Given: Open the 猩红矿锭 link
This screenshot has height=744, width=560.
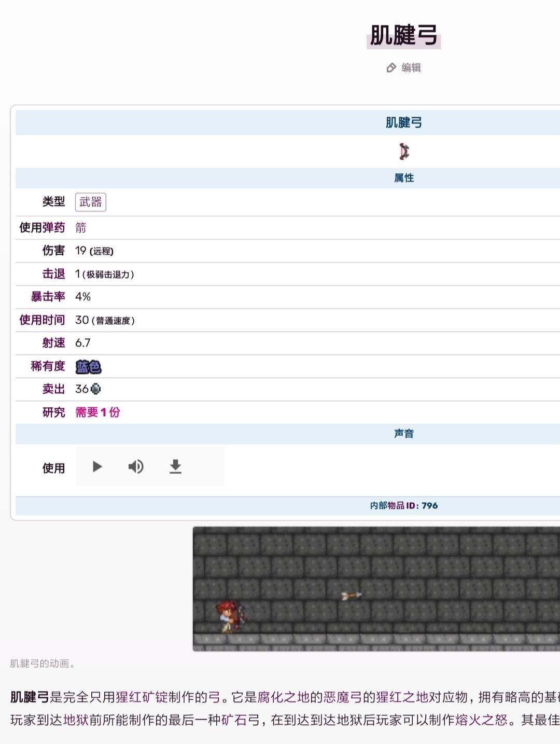Looking at the screenshot, I should 142,697.
